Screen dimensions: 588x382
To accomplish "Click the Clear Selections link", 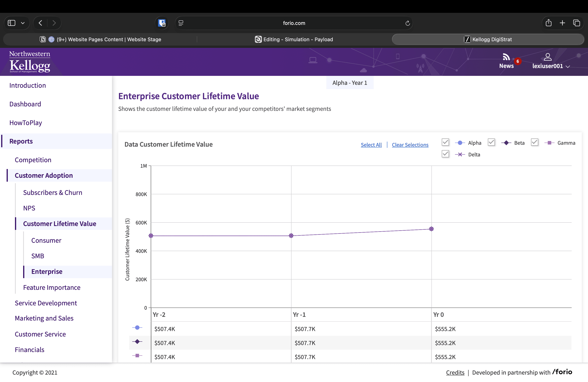I will 410,145.
